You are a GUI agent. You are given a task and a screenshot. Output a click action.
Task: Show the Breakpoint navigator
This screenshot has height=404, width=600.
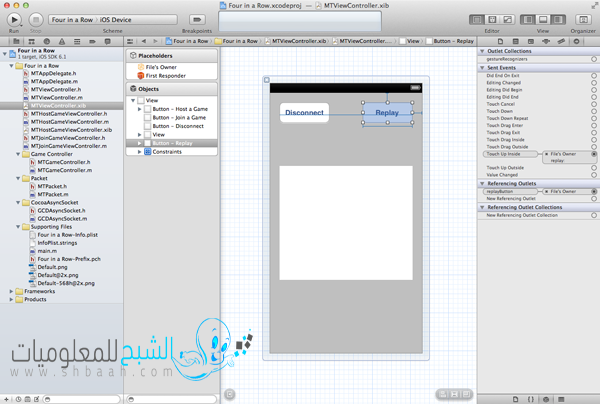pos(92,41)
